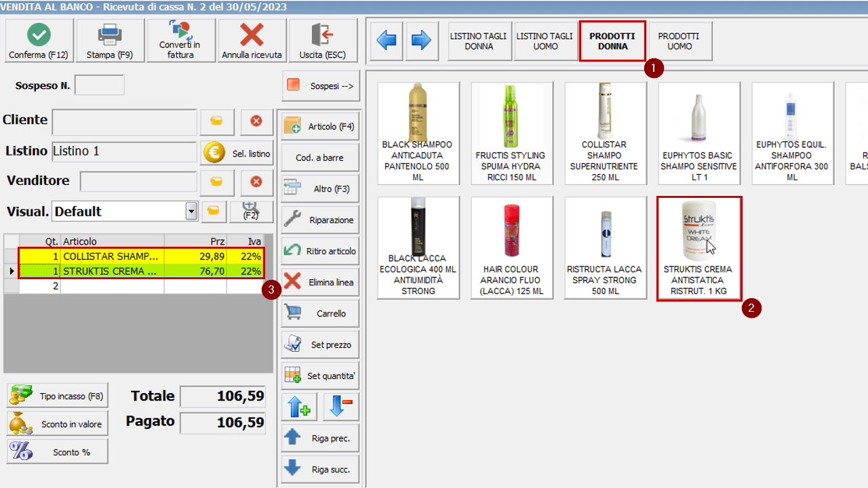
Task: Open the Cliente folder lookup button
Action: click(217, 122)
